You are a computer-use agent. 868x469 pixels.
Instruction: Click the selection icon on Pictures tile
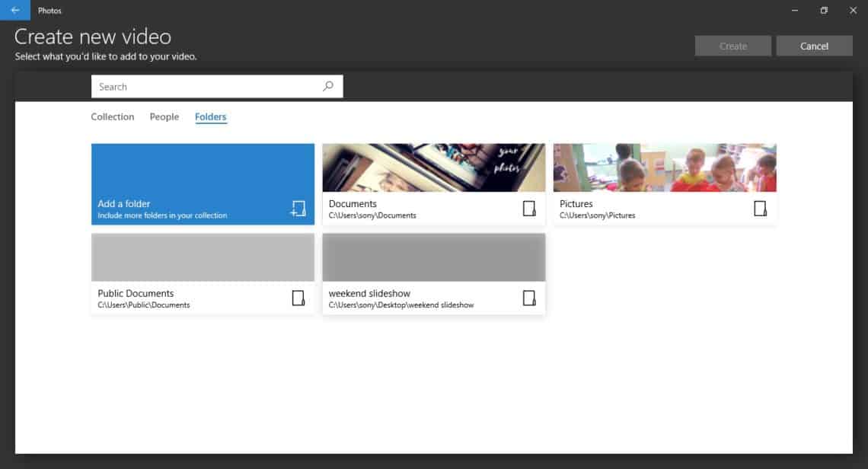(761, 208)
